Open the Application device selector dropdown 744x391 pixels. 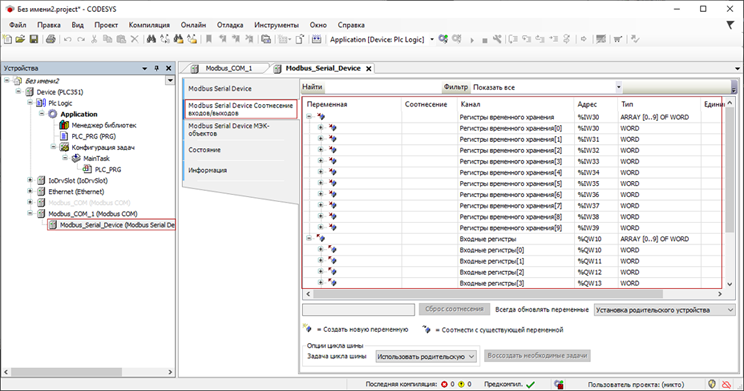pos(432,39)
